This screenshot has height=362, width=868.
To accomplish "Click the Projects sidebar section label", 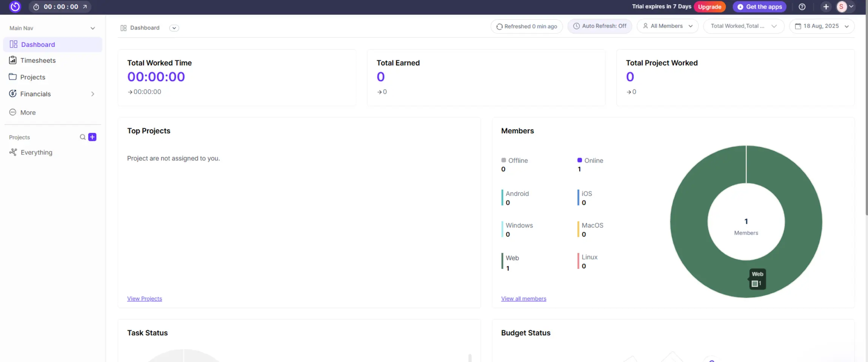I will click(x=19, y=137).
